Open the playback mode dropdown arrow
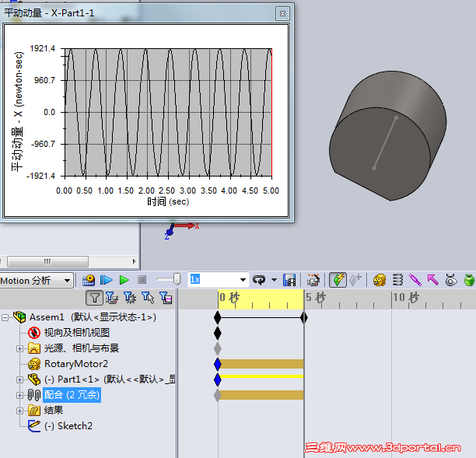The height and width of the screenshot is (458, 476). coord(274,280)
